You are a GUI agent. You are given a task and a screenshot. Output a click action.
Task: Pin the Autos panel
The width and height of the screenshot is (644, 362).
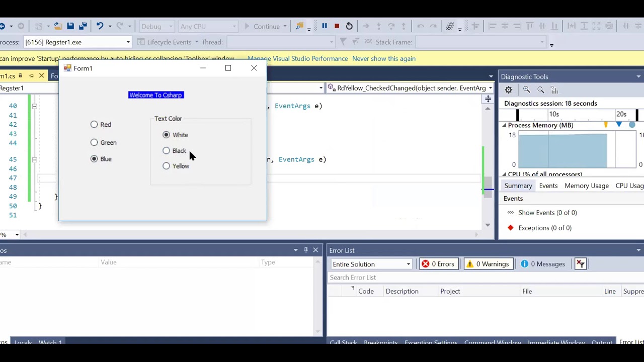point(305,250)
